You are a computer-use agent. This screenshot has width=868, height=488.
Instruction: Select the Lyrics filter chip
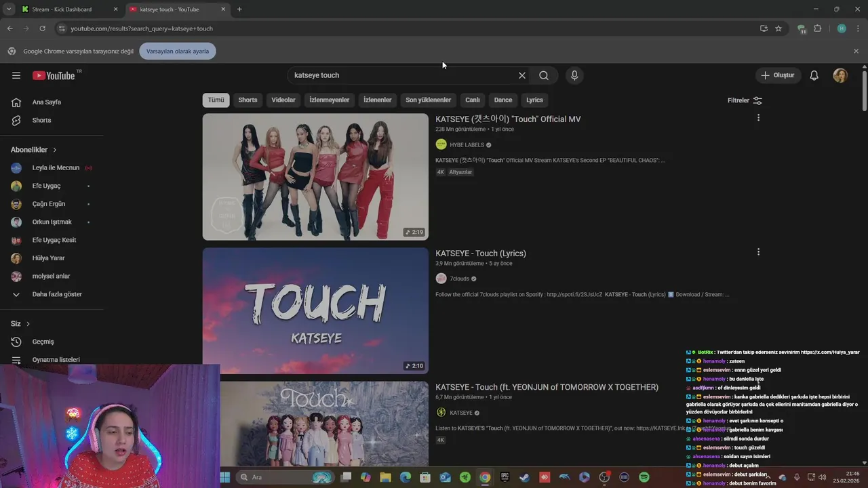[x=534, y=100]
